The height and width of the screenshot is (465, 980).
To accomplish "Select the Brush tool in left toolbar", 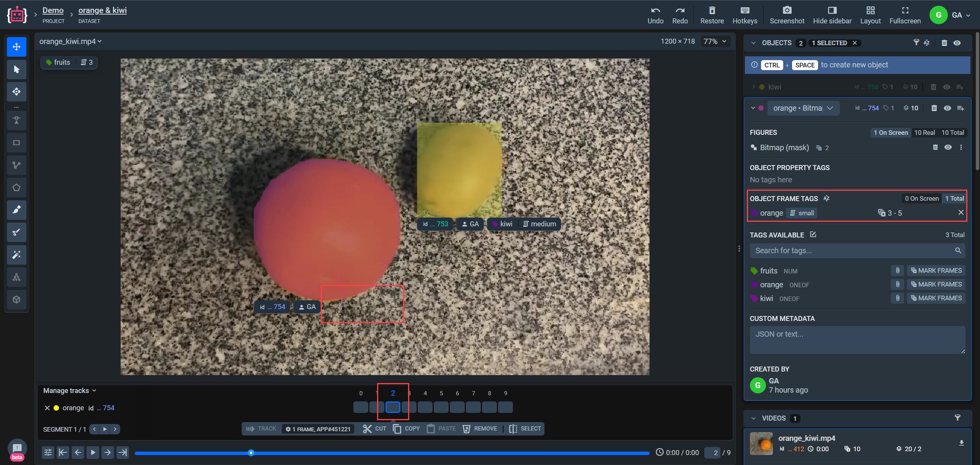I will click(x=16, y=210).
